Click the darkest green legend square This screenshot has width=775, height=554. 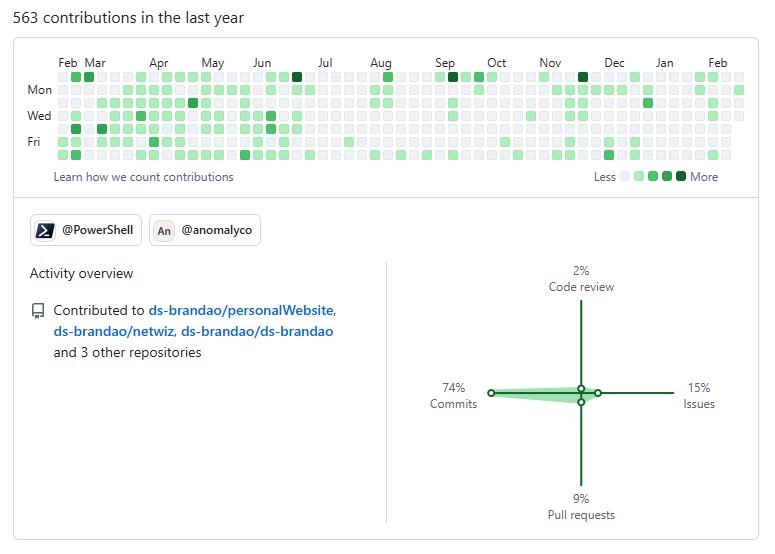point(681,177)
